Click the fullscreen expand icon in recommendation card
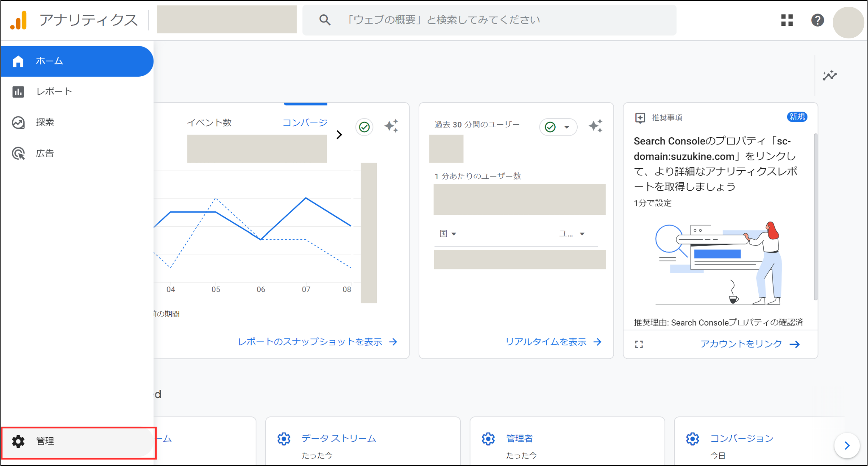 [x=639, y=344]
